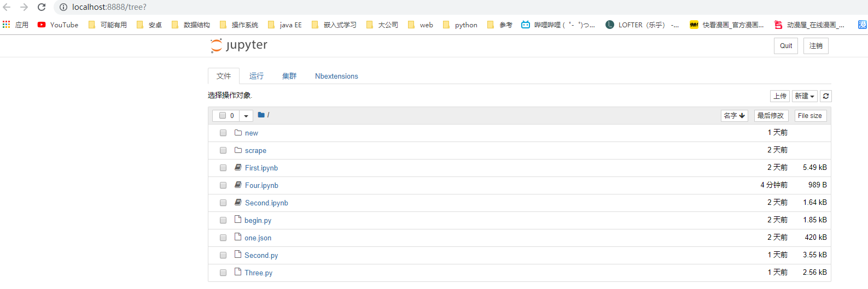Click the file icon beside one.json
Image resolution: width=868 pixels, height=289 pixels.
pyautogui.click(x=238, y=237)
